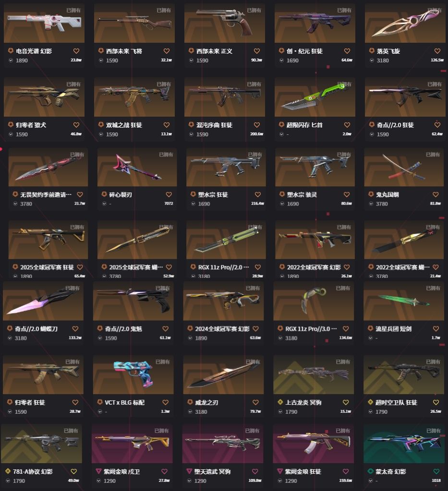Open the 超限闪存 匕首 knife thumbnail
This screenshot has height=491, width=448.
click(x=315, y=97)
